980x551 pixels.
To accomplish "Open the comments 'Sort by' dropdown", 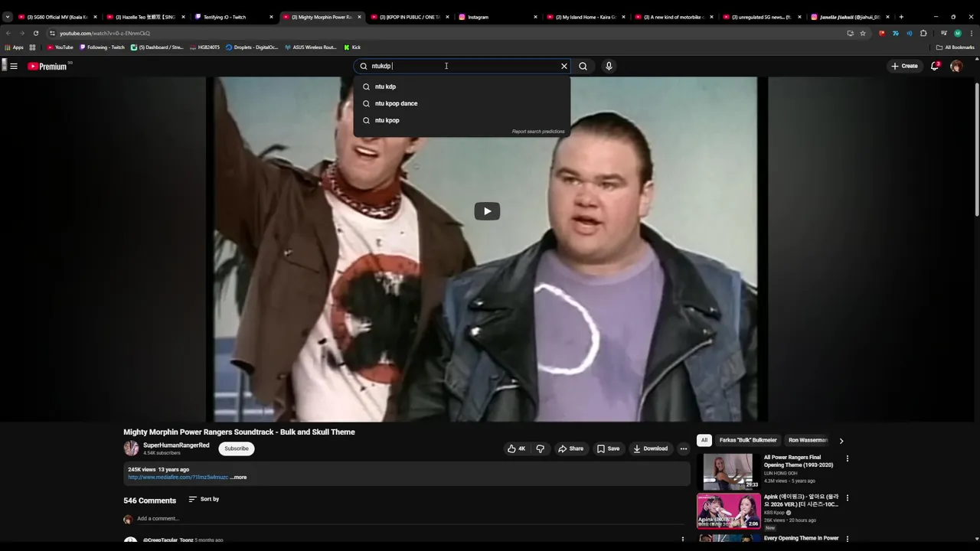I will tap(204, 499).
